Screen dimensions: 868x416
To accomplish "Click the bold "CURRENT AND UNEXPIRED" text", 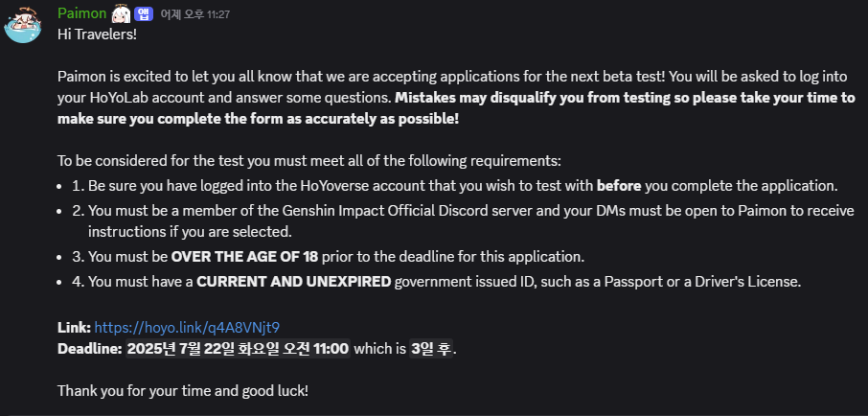I will pyautogui.click(x=294, y=281).
